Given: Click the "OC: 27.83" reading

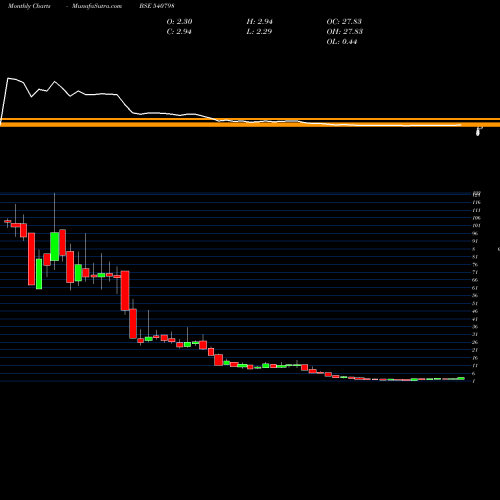Looking at the screenshot, I should tap(344, 22).
